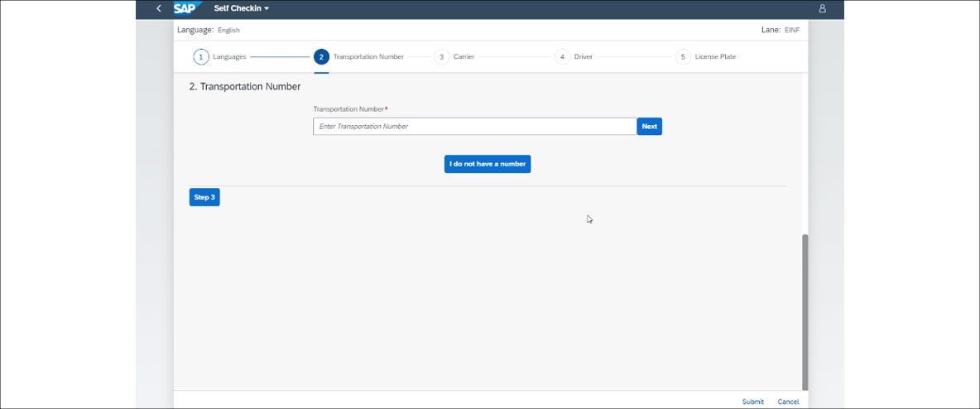The image size is (980, 409).
Task: Open the Self Checkin title dropdown
Action: click(x=241, y=9)
